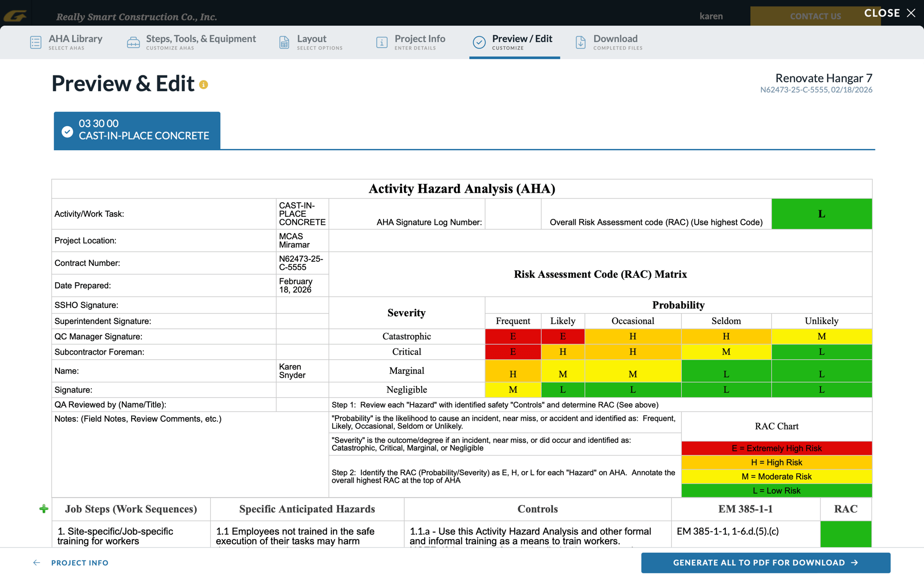Click the back arrow beside Project Info
Image resolution: width=924 pixels, height=578 pixels.
point(37,563)
